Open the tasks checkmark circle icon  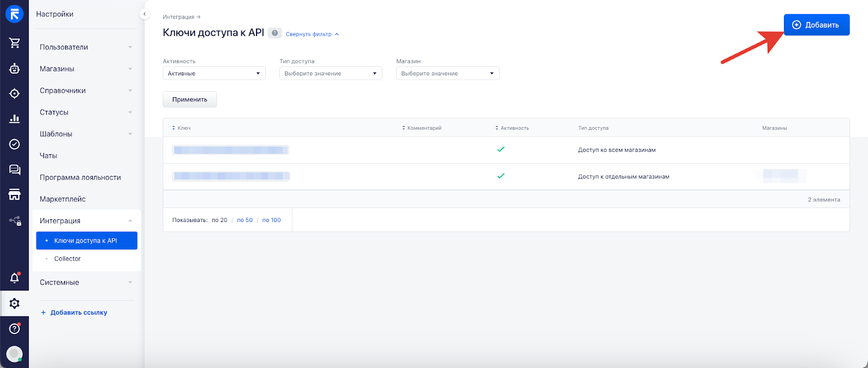click(x=15, y=144)
